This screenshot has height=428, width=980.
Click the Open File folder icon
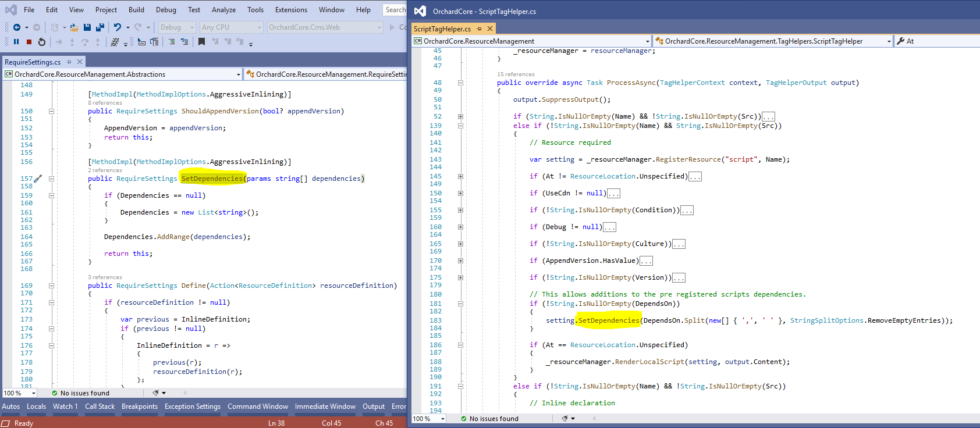coord(74,27)
